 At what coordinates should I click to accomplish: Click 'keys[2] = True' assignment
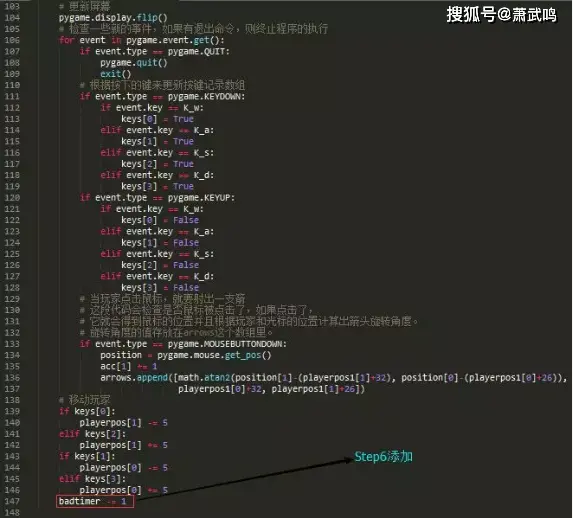[158, 164]
